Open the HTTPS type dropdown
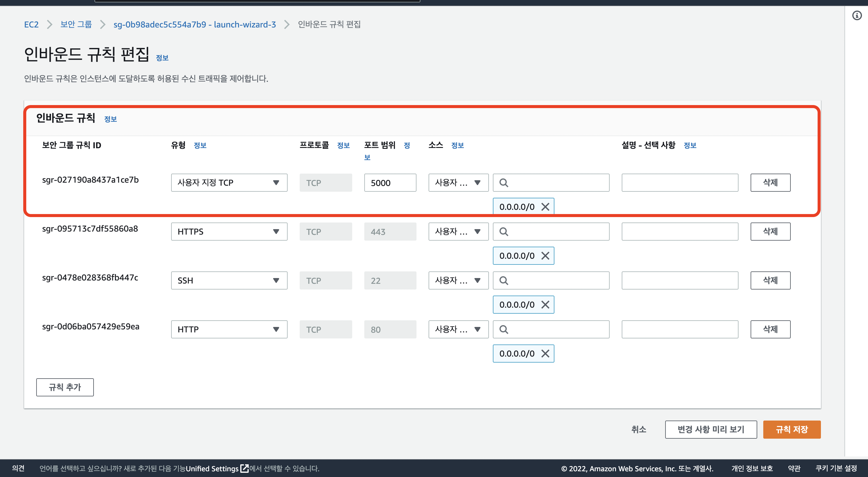 tap(229, 232)
